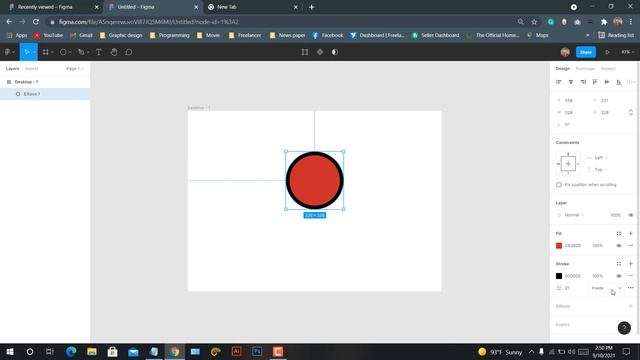
Task: Open horizontal constraint Left dropdown
Action: (600, 158)
